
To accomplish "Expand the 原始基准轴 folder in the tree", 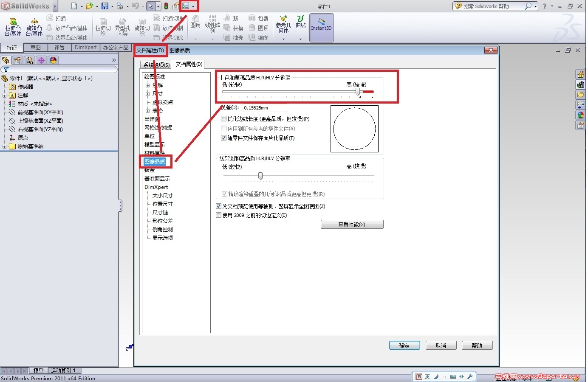I will click(4, 146).
